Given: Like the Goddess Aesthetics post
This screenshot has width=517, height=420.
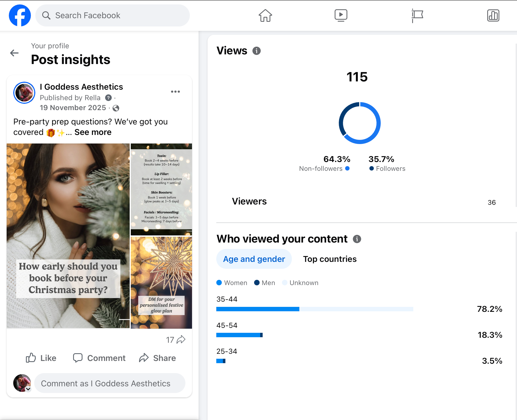Looking at the screenshot, I should coord(41,358).
